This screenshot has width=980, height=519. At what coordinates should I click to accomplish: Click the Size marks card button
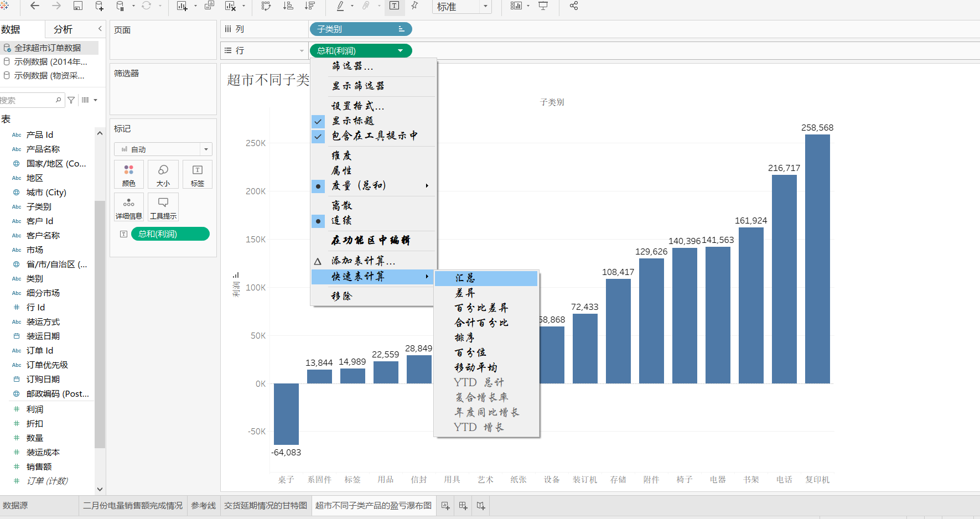coord(163,174)
